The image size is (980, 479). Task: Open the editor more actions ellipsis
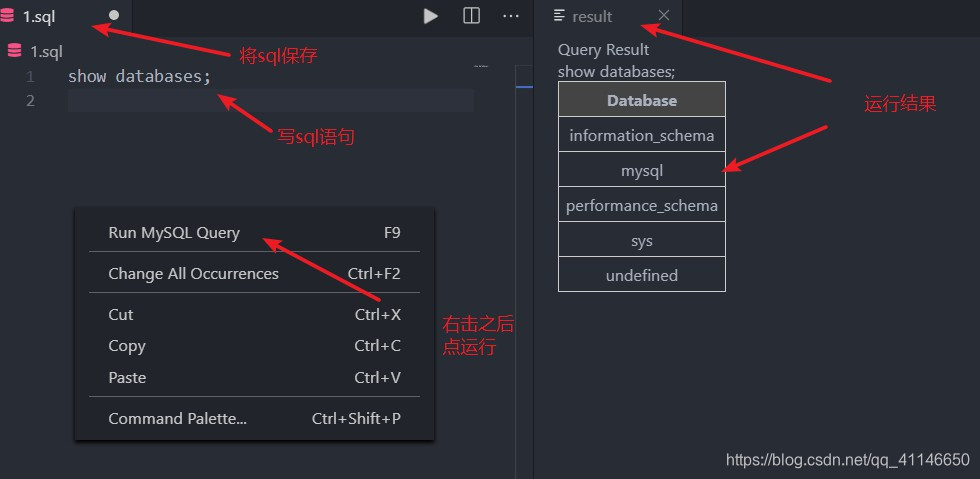[511, 16]
